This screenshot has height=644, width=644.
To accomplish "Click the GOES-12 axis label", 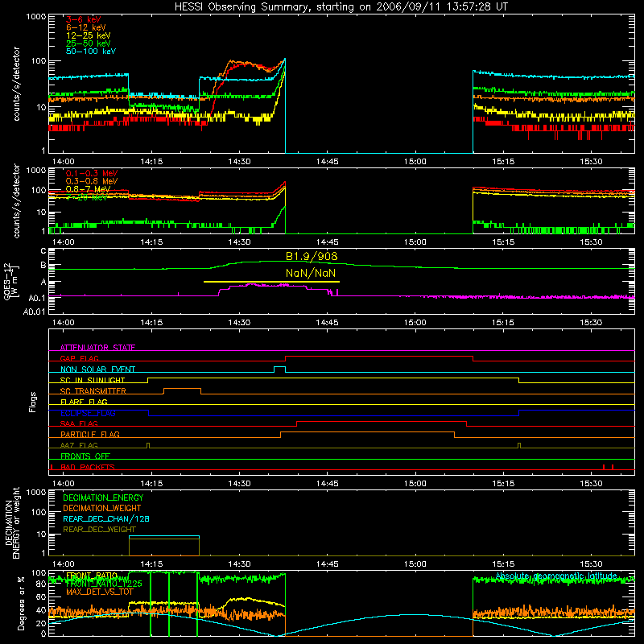I will [10, 281].
